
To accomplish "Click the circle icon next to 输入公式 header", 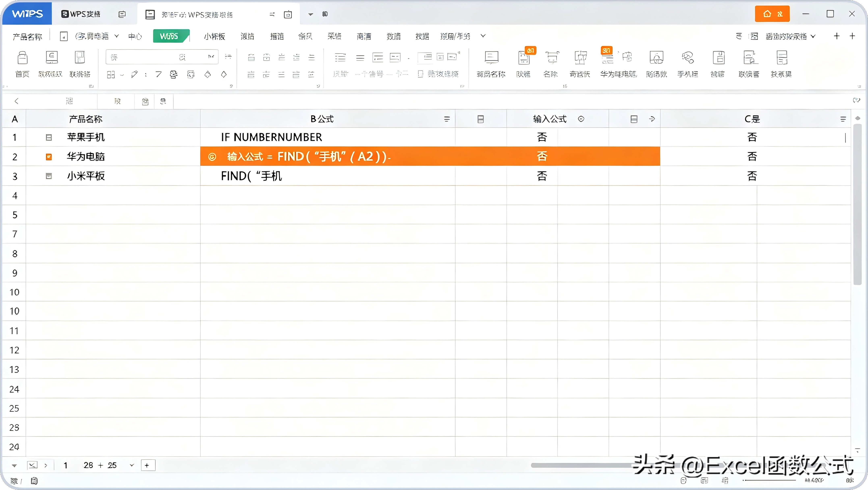I will click(x=581, y=119).
